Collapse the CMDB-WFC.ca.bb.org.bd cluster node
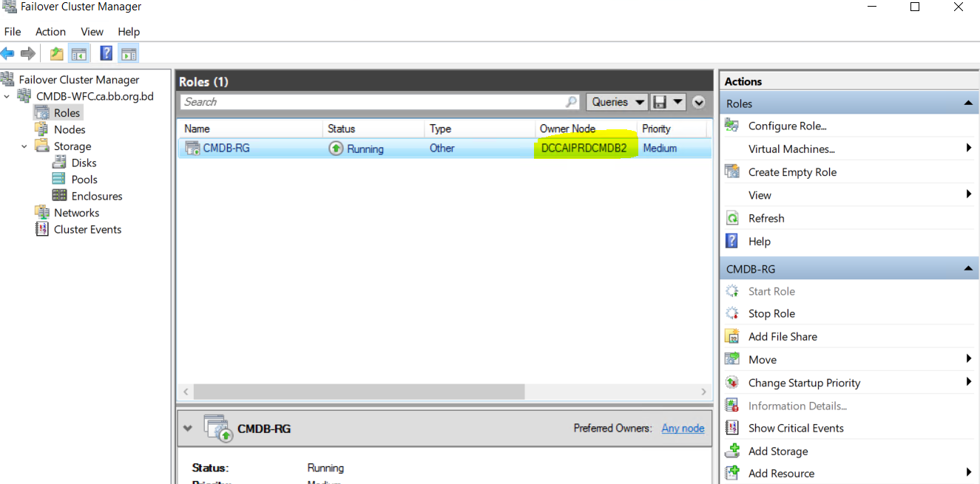Image resolution: width=980 pixels, height=484 pixels. 7,96
